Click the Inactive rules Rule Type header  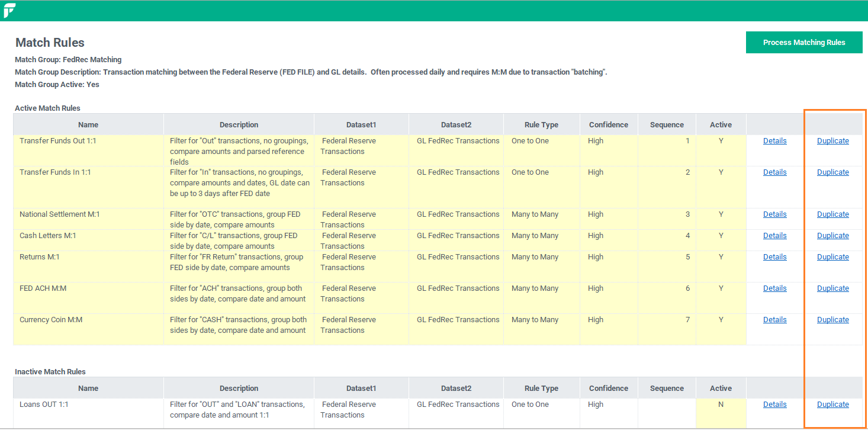541,388
